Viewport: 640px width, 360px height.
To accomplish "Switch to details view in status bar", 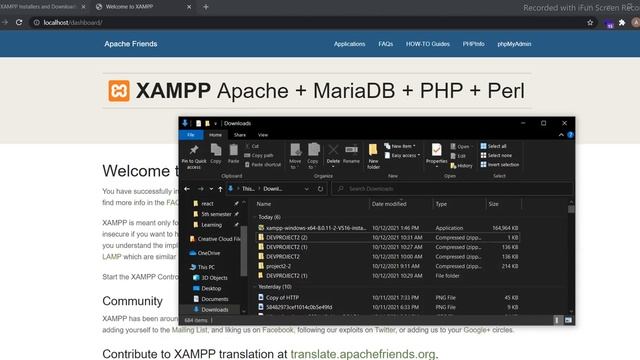I will coord(557,320).
